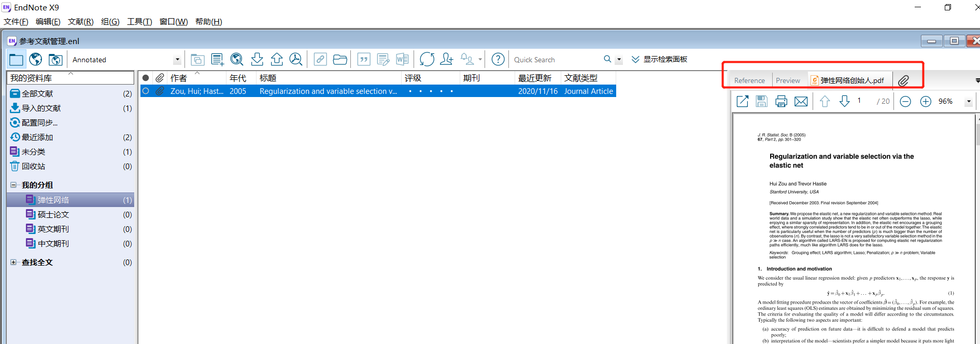Switch to Online Search mode globe icon
Viewport: 980px width, 344px height.
(36, 60)
